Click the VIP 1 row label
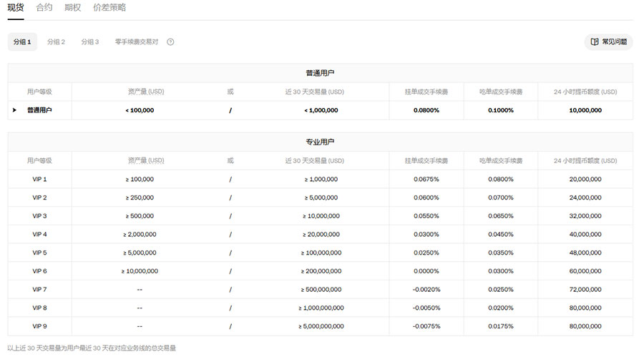The height and width of the screenshot is (362, 644). [39, 180]
